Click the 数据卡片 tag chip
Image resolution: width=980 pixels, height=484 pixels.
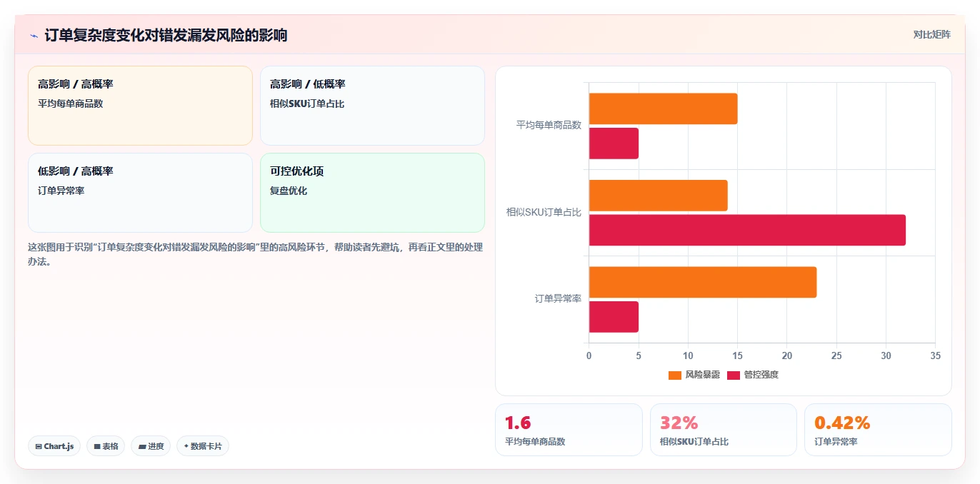203,446
